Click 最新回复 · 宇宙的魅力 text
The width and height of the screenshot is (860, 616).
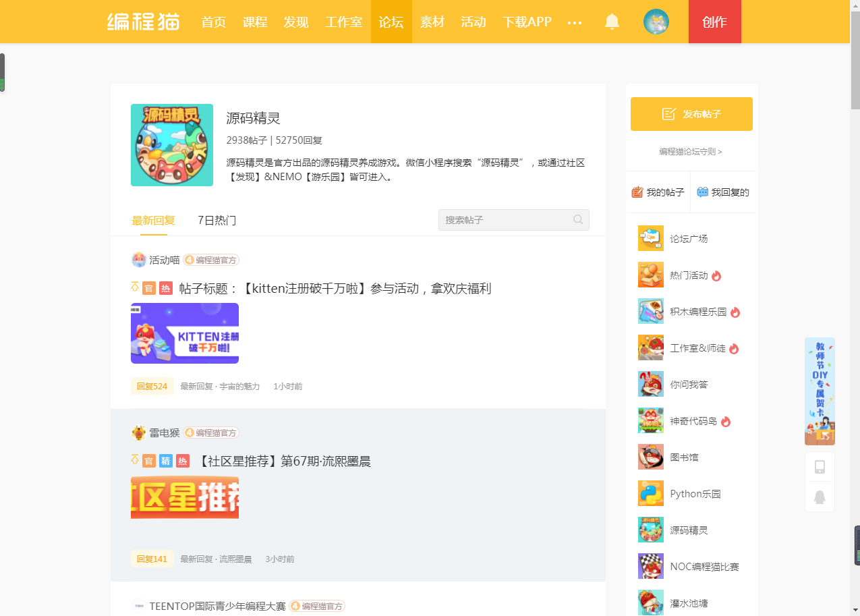[x=220, y=387]
